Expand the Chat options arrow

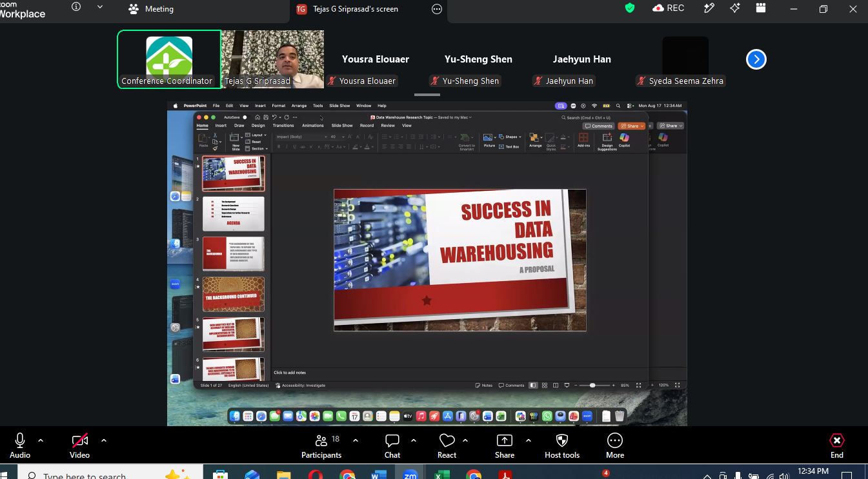coord(413,440)
